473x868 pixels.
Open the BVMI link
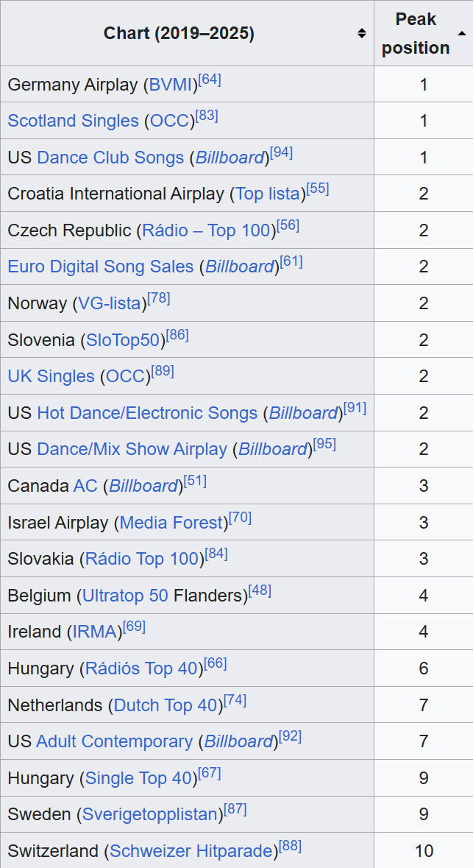[x=171, y=85]
